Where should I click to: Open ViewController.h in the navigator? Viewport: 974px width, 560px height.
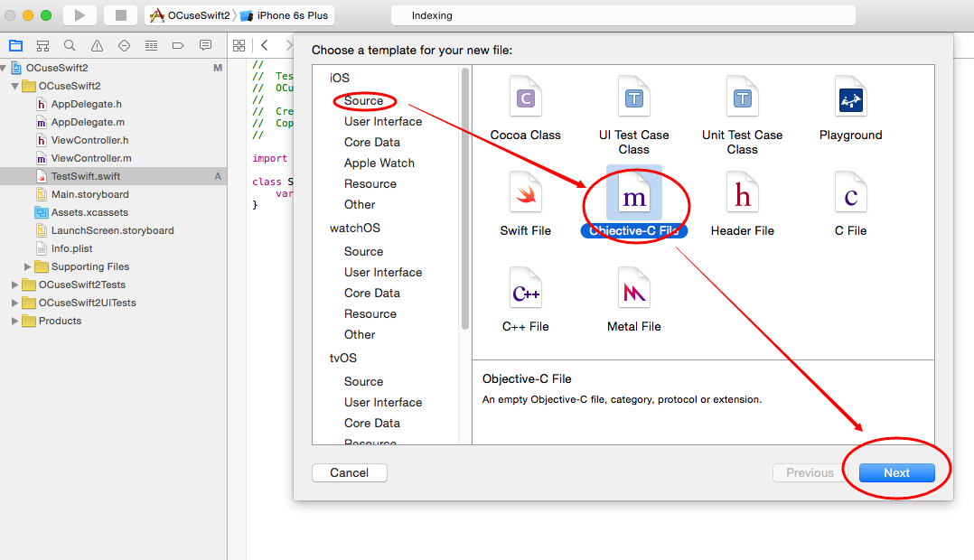89,140
